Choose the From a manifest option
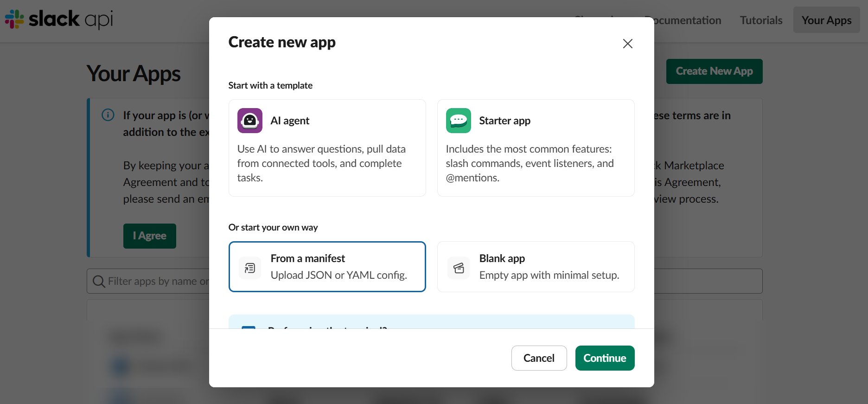Viewport: 868px width, 404px height. point(327,267)
